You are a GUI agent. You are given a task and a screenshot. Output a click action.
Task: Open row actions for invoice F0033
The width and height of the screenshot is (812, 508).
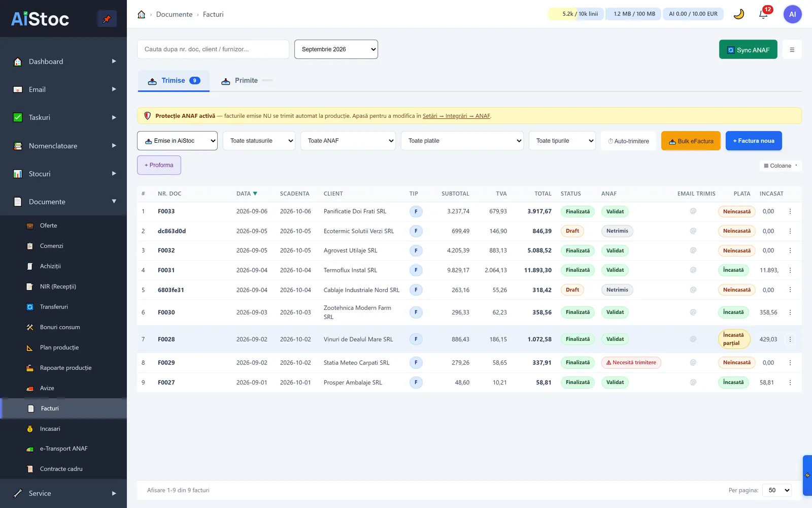pyautogui.click(x=790, y=211)
